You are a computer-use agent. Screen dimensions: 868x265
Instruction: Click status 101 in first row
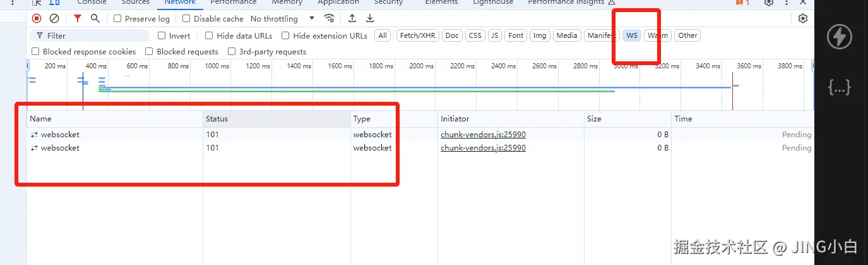(x=212, y=134)
